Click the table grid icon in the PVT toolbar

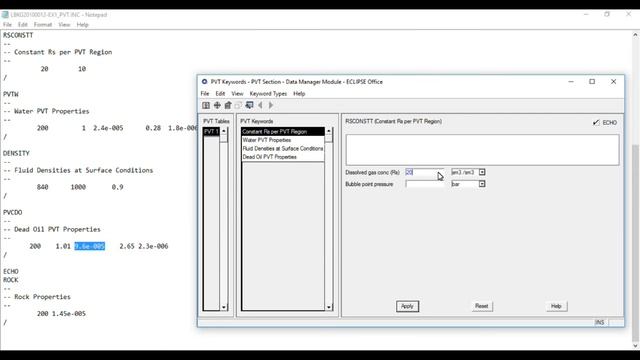(x=206, y=105)
